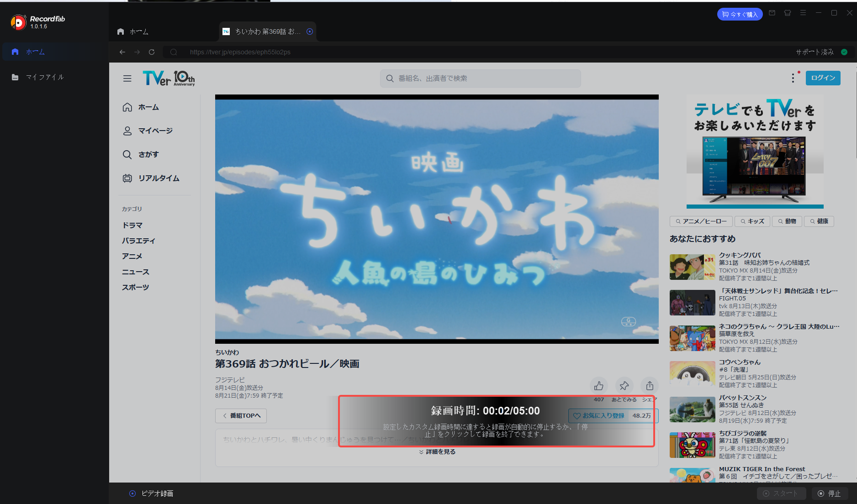The height and width of the screenshot is (504, 857).
Task: Click the キッズ search tag
Action: point(752,221)
